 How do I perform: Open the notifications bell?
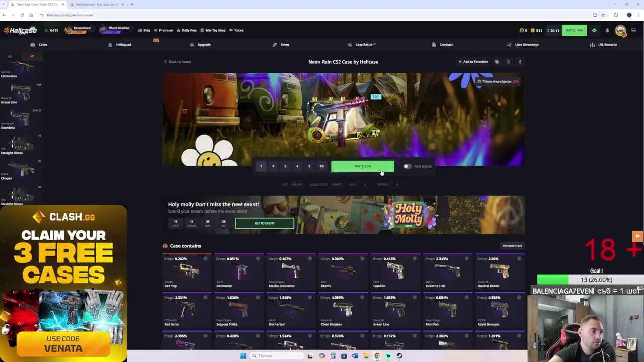607,30
